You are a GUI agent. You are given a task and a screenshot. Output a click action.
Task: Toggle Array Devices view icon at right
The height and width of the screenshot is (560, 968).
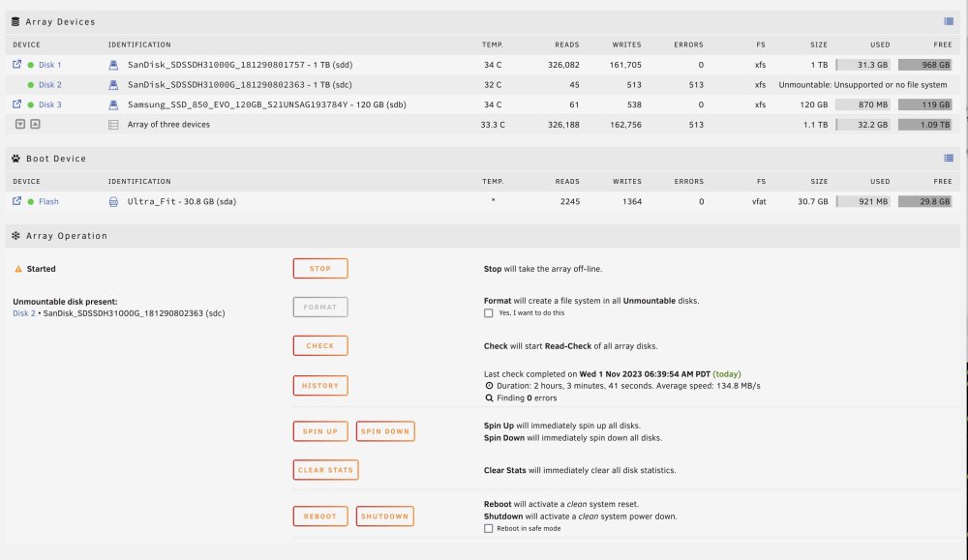949,21
